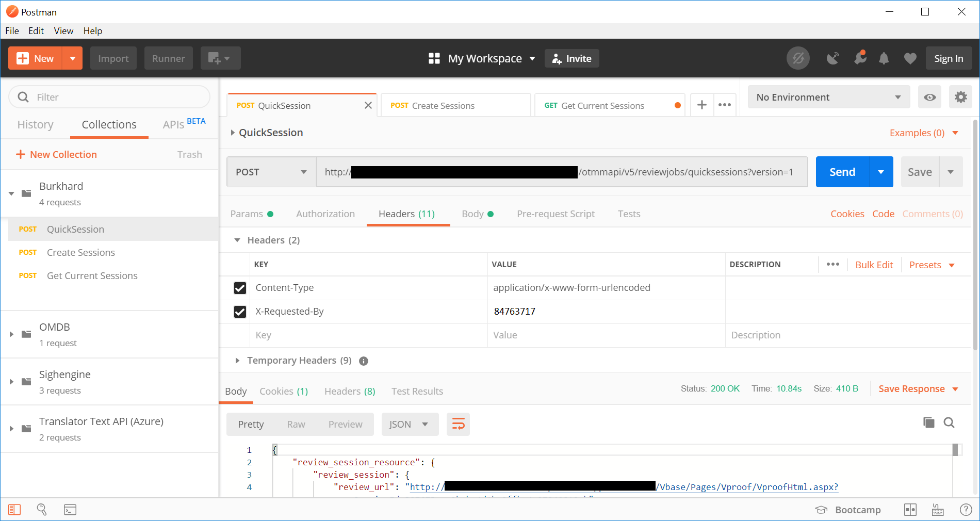Open notifications bell
This screenshot has height=521, width=980.
(x=884, y=58)
